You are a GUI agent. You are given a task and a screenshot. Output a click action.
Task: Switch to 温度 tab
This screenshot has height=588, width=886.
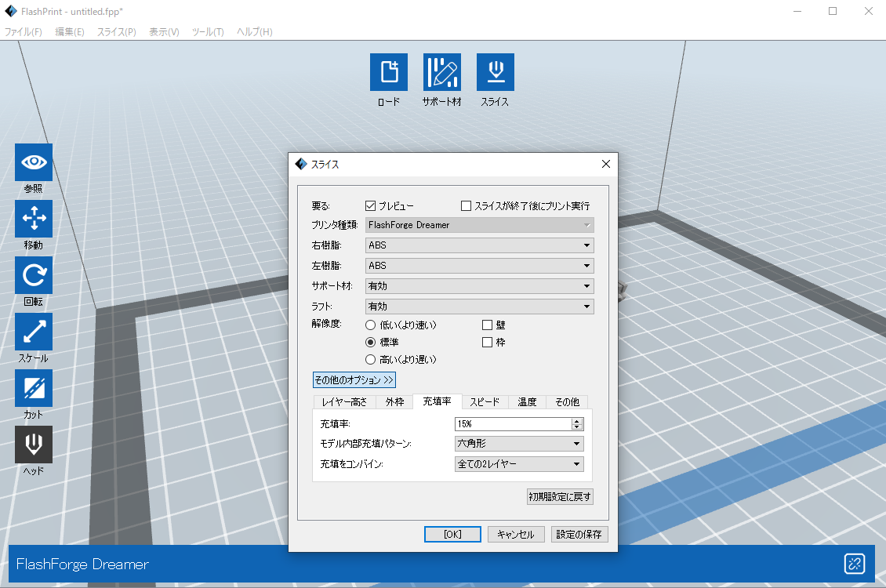(x=527, y=401)
